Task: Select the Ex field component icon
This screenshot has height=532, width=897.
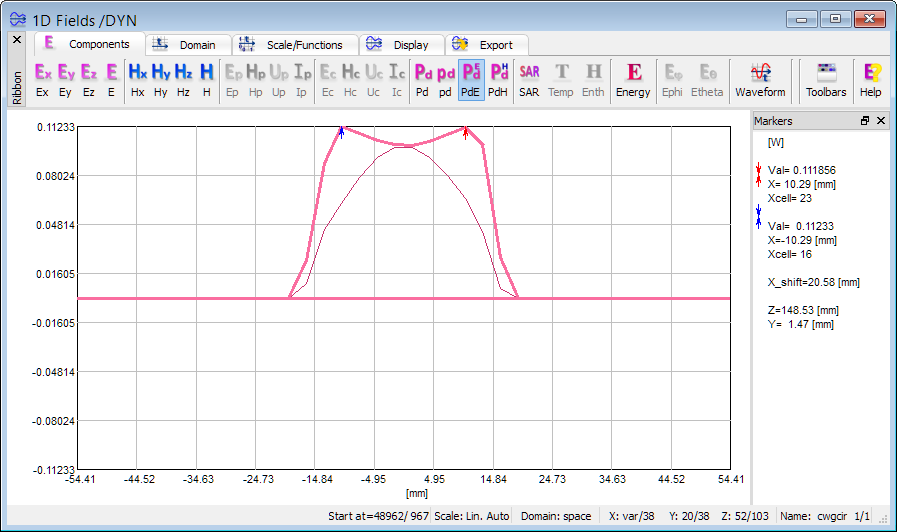Action: [43, 78]
